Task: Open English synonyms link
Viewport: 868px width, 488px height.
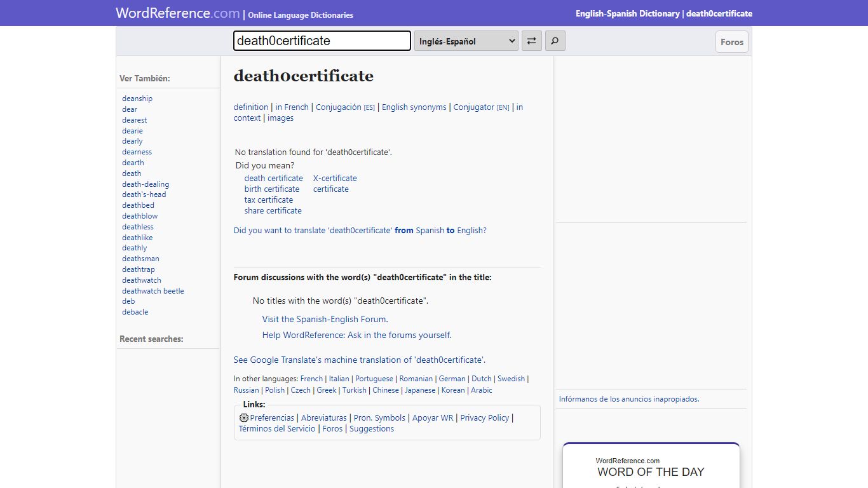Action: [x=414, y=107]
